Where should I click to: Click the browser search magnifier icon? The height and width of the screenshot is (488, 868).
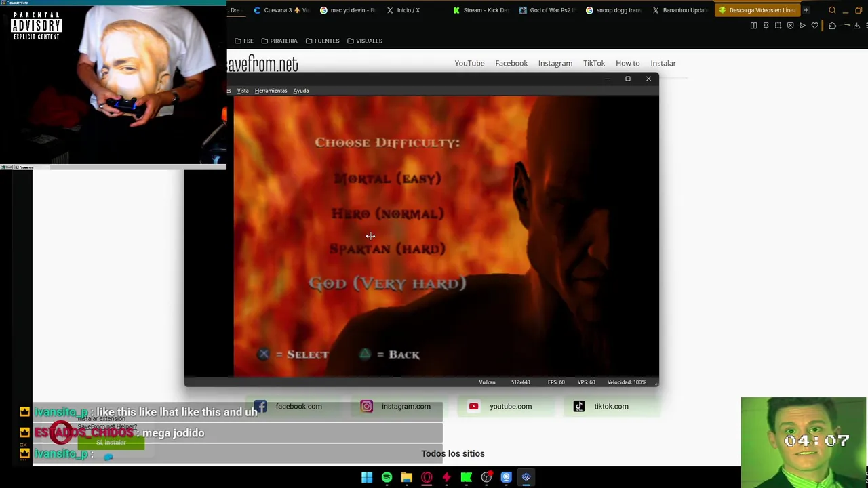[x=832, y=10]
